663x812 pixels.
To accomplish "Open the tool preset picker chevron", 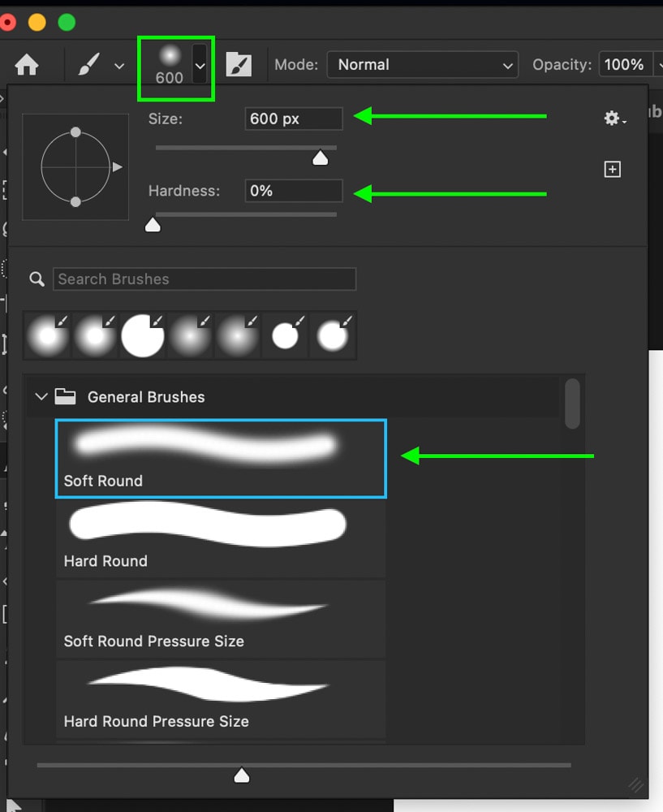I will pyautogui.click(x=119, y=67).
